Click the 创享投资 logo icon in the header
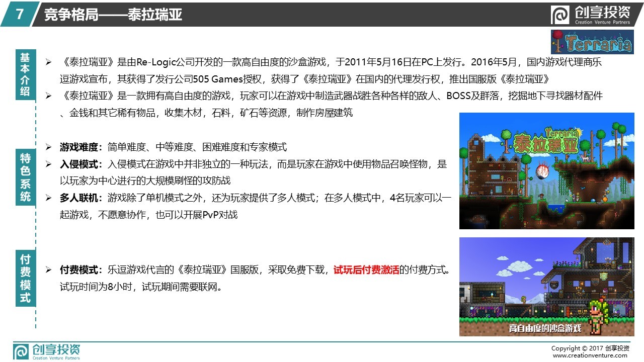The image size is (644, 362). (560, 16)
